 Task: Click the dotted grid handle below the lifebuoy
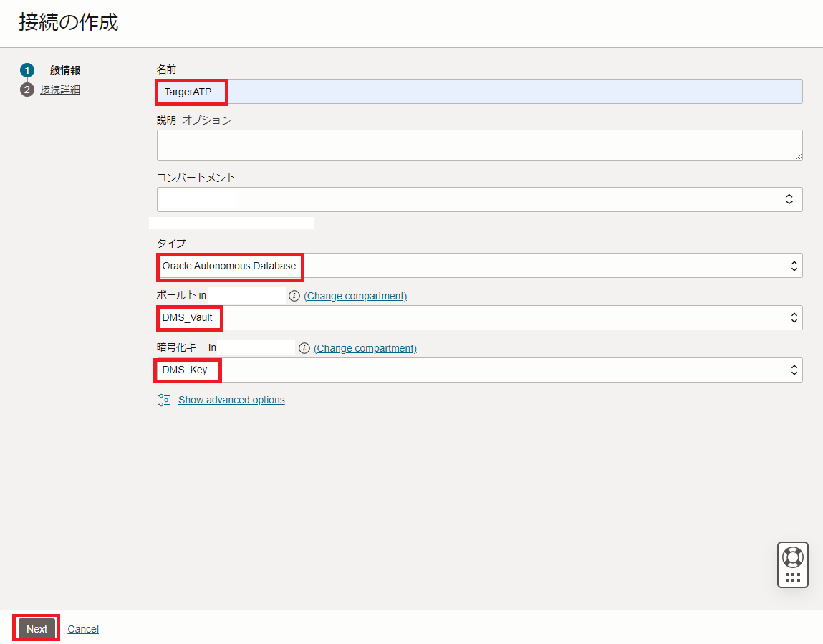point(792,577)
